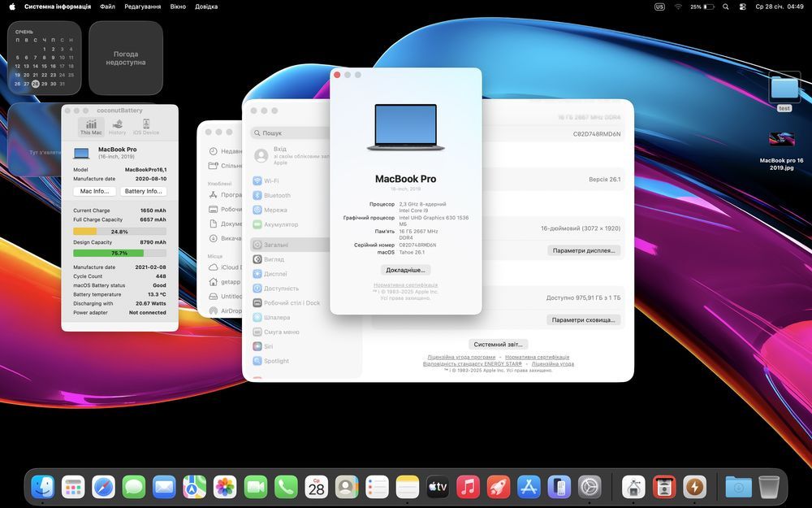
Task: Open Ліцензійна угода програми link
Action: [x=461, y=357]
